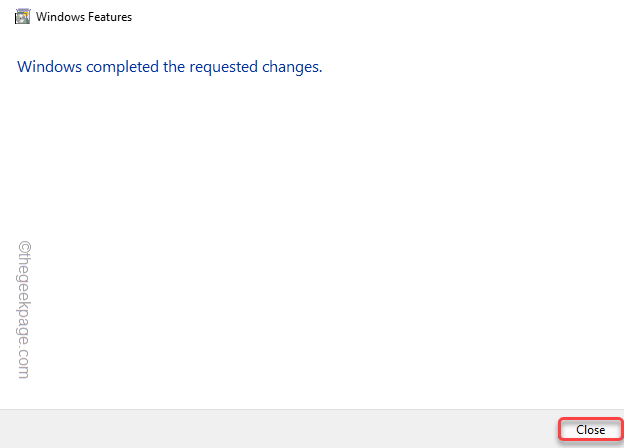Click the red-outlined Close button label
Viewport: 624px width, 448px height.
click(x=591, y=430)
